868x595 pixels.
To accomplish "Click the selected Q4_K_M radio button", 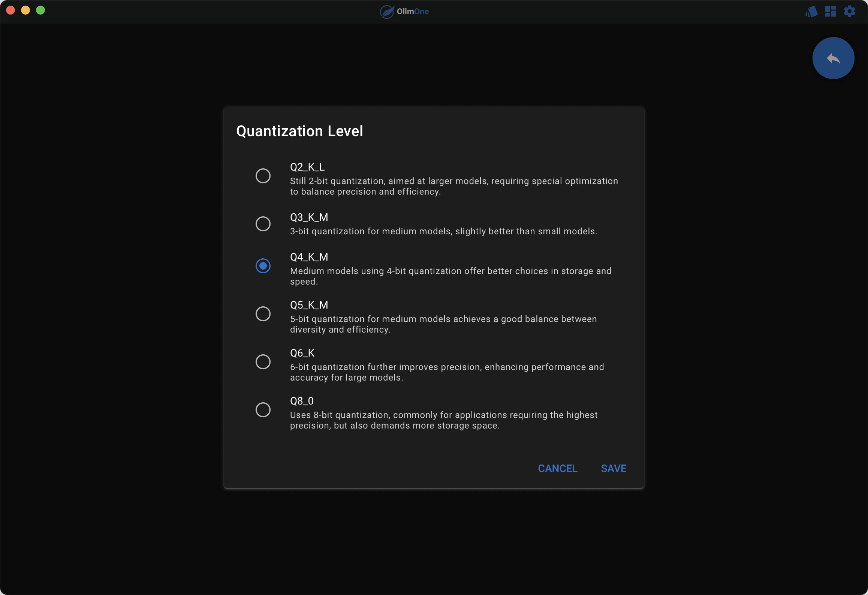I will (x=263, y=266).
